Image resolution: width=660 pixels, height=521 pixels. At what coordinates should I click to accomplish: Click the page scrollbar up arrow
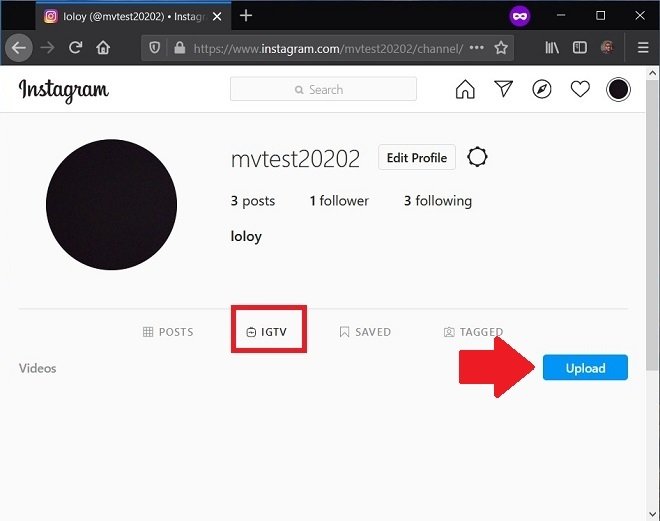point(652,73)
